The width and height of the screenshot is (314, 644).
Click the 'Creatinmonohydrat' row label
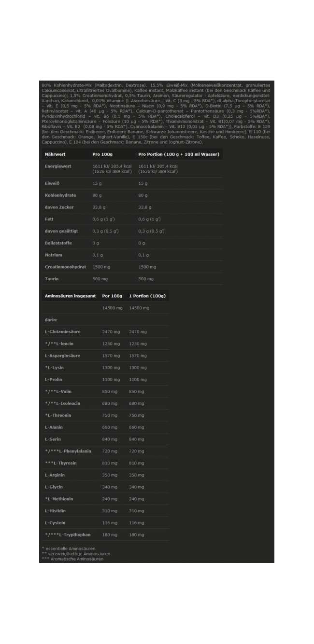coord(65,267)
